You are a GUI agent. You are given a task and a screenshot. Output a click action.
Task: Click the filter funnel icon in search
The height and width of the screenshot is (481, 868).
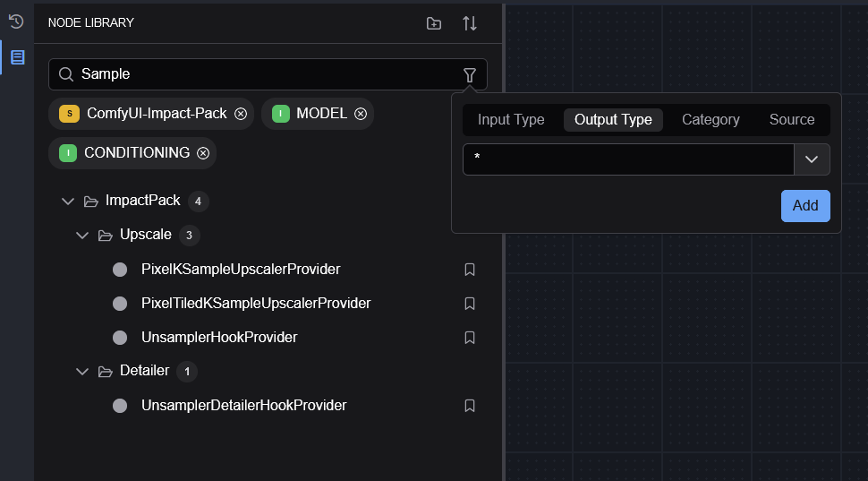tap(470, 74)
